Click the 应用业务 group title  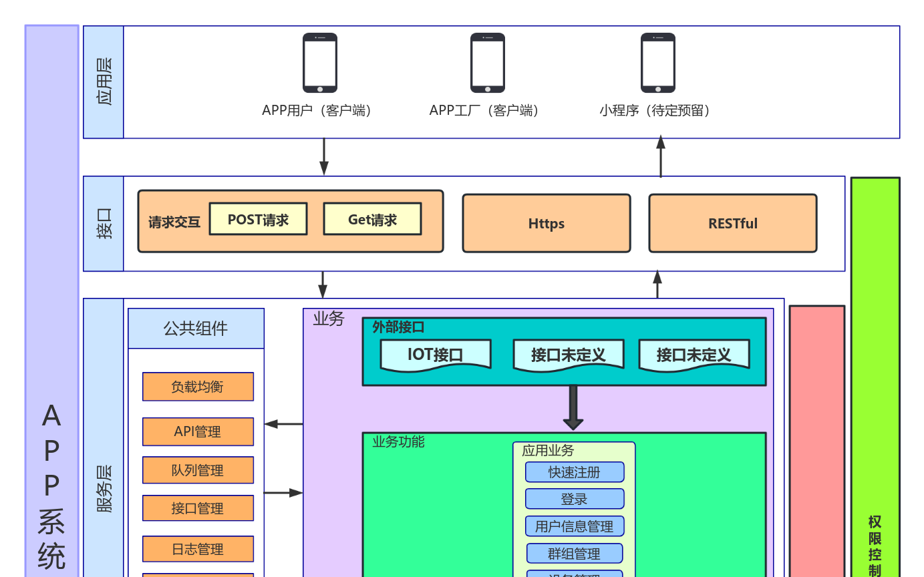coord(548,451)
